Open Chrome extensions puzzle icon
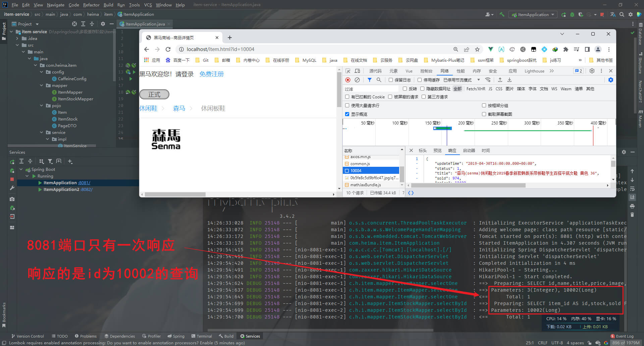The width and height of the screenshot is (644, 346). [x=566, y=49]
